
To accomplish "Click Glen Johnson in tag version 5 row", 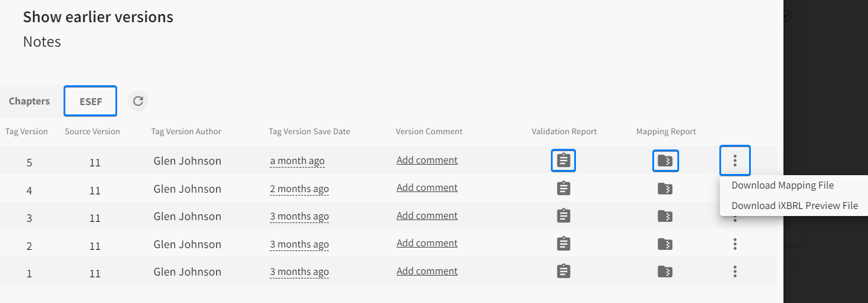I will tap(187, 161).
